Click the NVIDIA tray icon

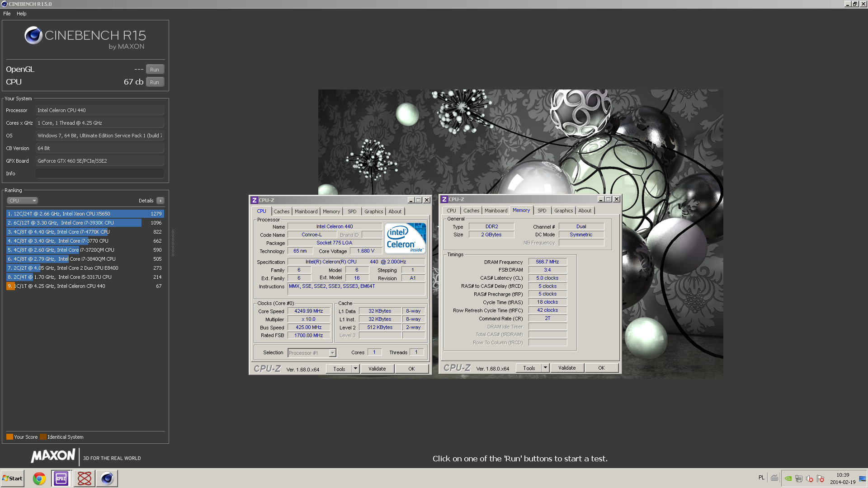(x=788, y=479)
